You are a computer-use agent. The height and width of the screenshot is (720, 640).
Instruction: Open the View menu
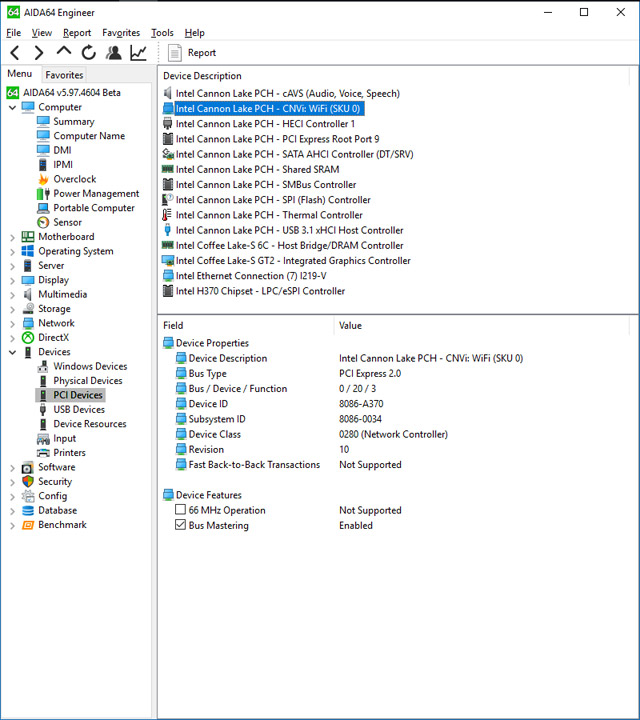tap(42, 33)
